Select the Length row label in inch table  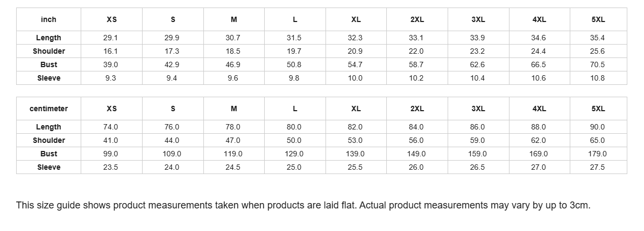(48, 38)
